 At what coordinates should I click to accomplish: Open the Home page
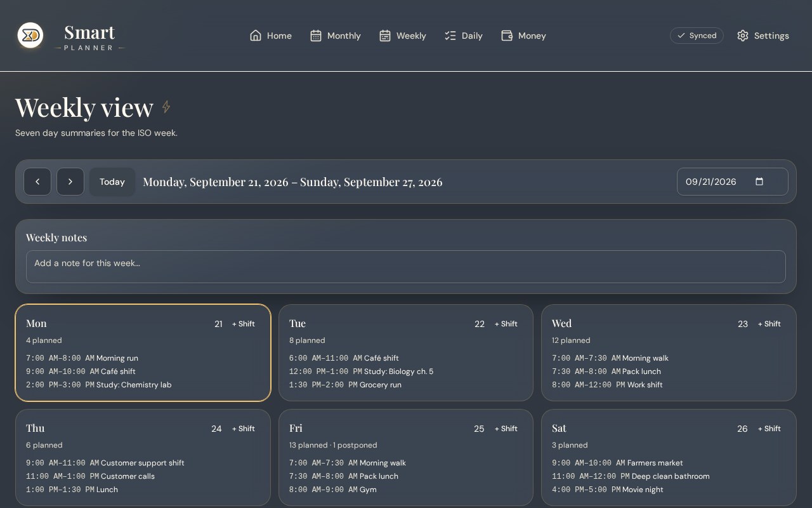click(271, 36)
